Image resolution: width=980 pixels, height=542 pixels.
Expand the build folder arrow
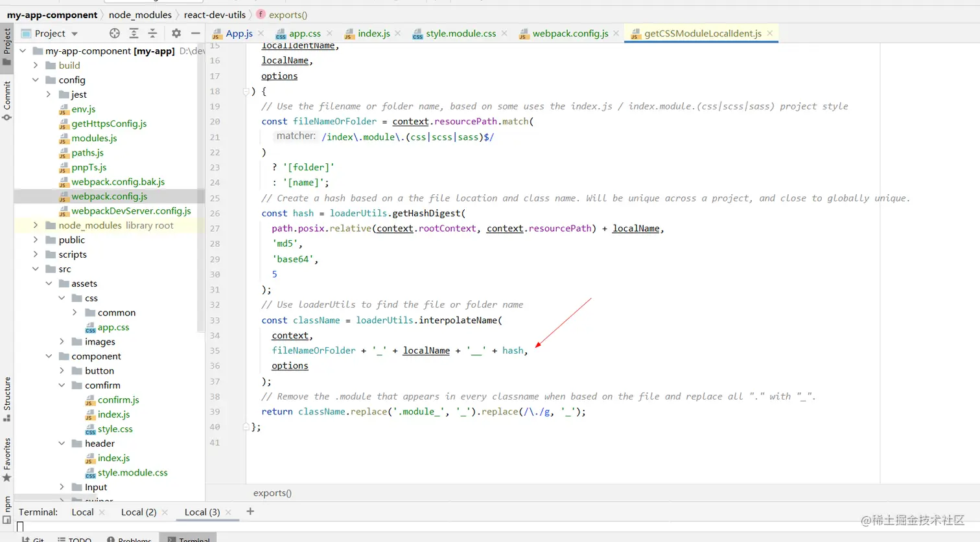point(36,65)
